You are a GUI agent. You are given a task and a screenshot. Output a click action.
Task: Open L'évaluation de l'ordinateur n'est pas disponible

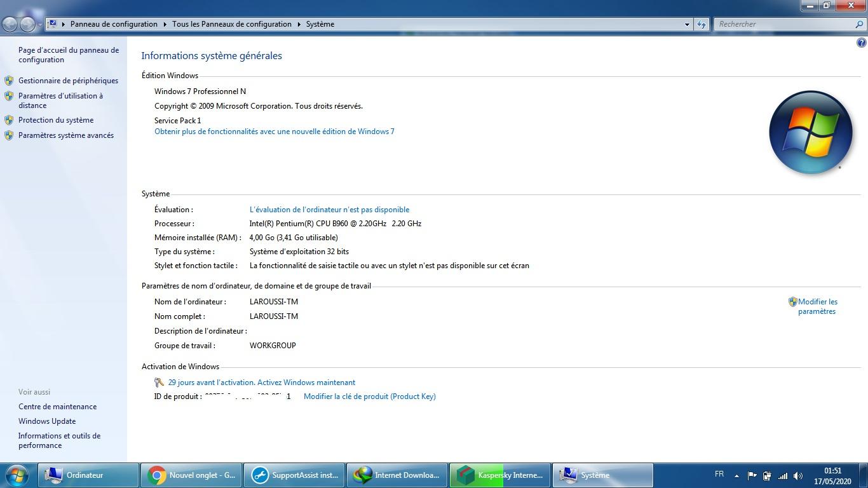[329, 210]
